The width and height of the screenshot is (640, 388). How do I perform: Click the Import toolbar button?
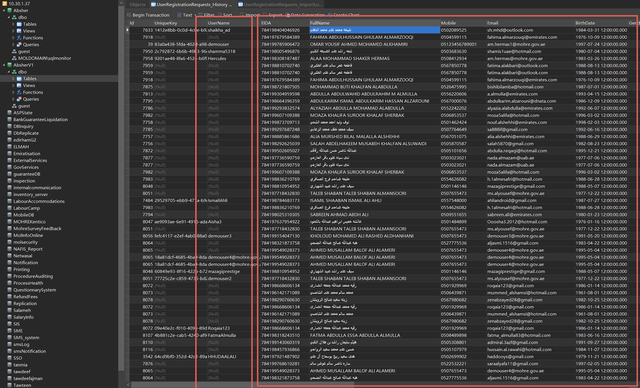(x=250, y=15)
